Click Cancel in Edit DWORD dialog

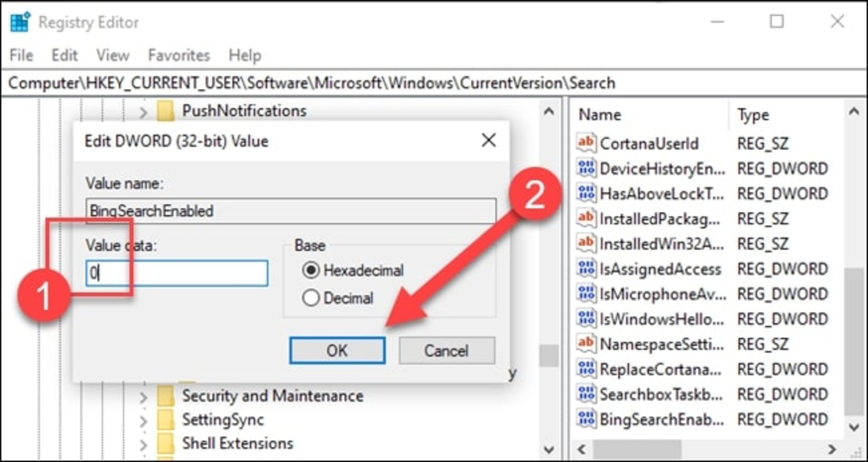[447, 350]
